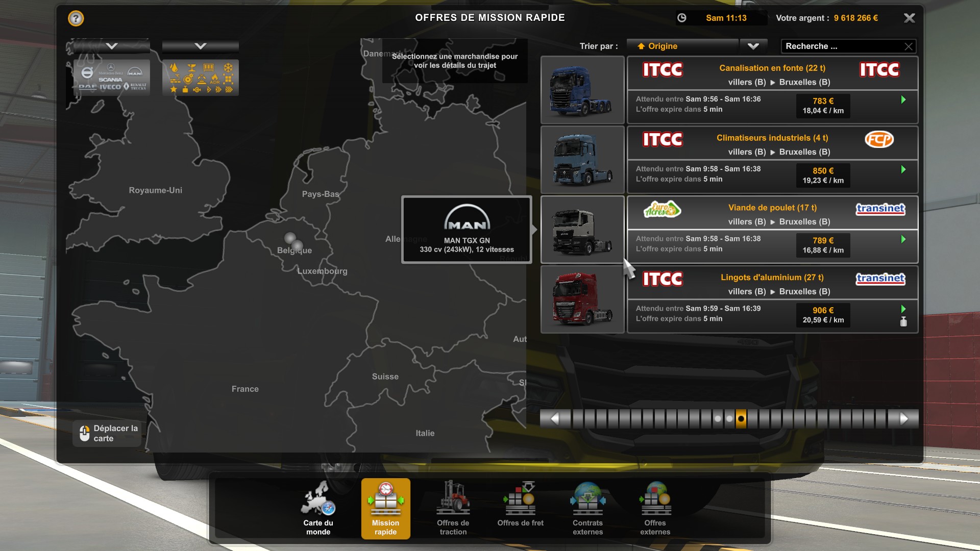
Task: Switch to Carte du monde tab
Action: tap(318, 508)
